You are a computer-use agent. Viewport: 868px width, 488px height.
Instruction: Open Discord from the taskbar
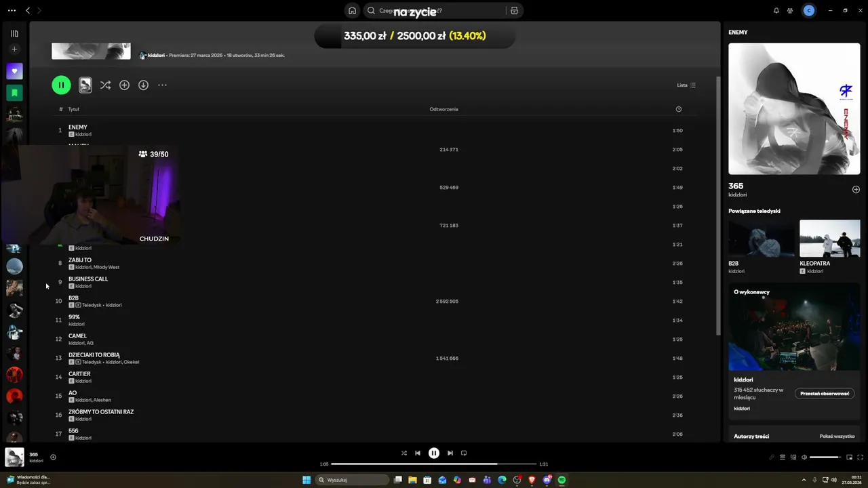click(547, 480)
